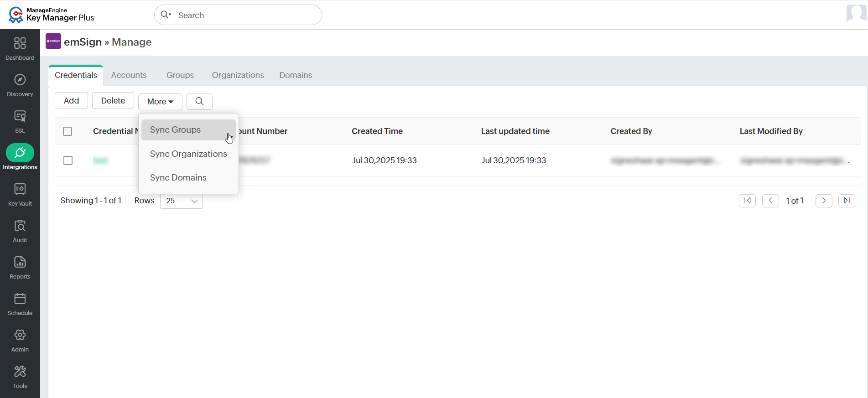Click the Key Manager Plus logo
The image size is (868, 398).
coord(52,15)
